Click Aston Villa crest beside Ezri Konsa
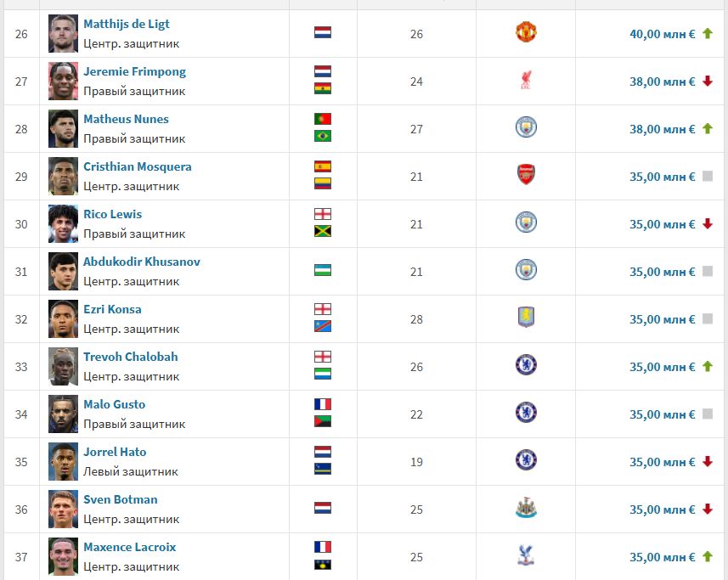The height and width of the screenshot is (580, 728). tap(526, 318)
